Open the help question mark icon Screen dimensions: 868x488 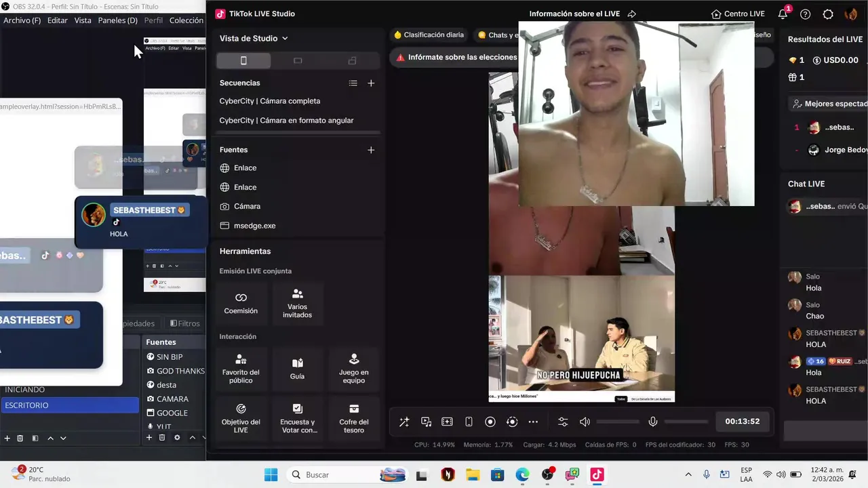806,14
